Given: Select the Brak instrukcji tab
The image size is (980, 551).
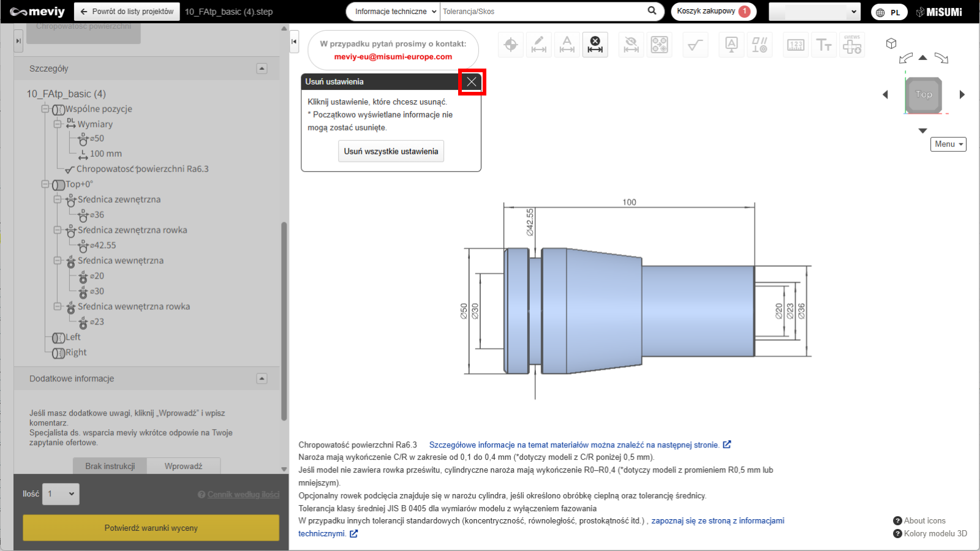Looking at the screenshot, I should tap(110, 466).
